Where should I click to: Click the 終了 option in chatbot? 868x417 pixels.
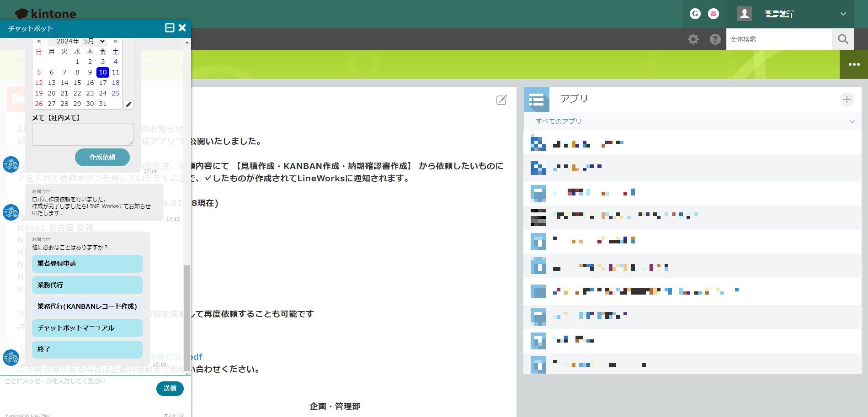pyautogui.click(x=87, y=349)
